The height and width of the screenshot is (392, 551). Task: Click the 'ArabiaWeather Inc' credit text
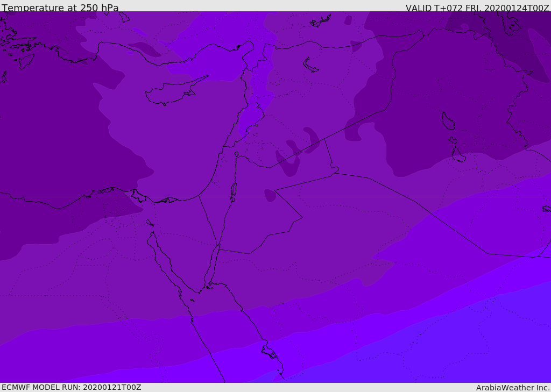pyautogui.click(x=513, y=388)
